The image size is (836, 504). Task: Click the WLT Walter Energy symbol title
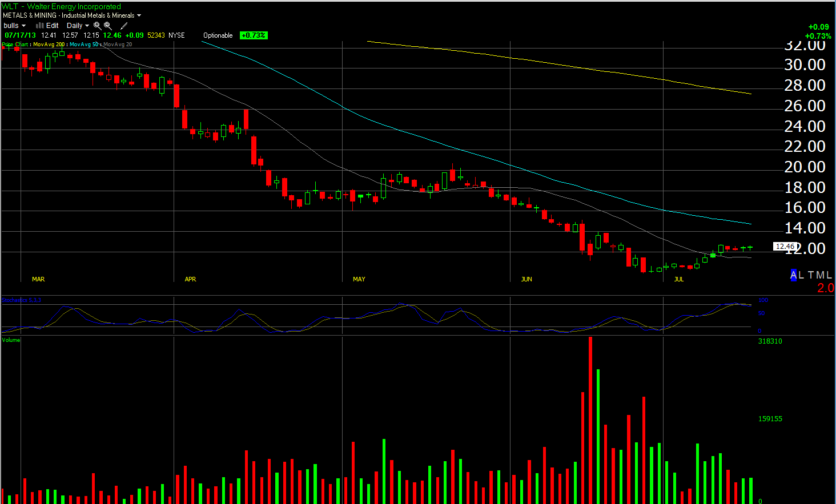(62, 7)
